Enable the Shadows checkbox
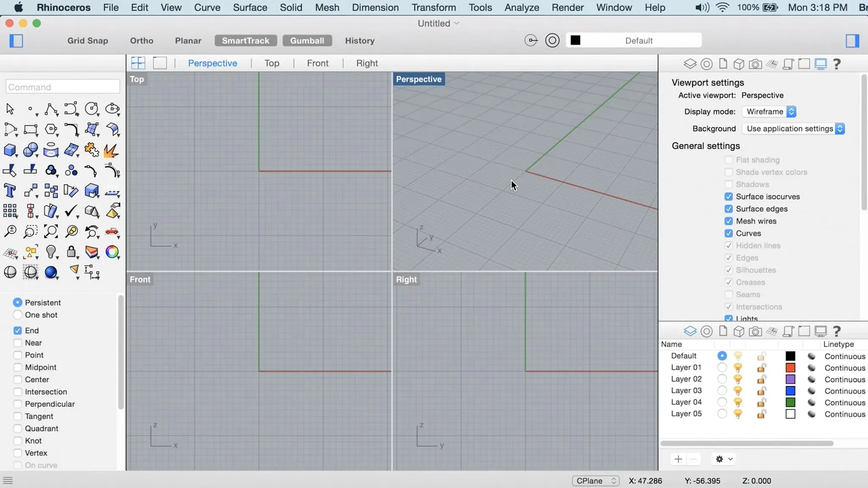868x488 pixels. 729,184
